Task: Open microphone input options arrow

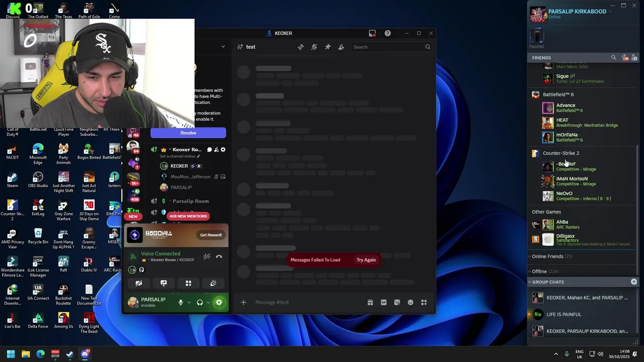Action: point(189,303)
